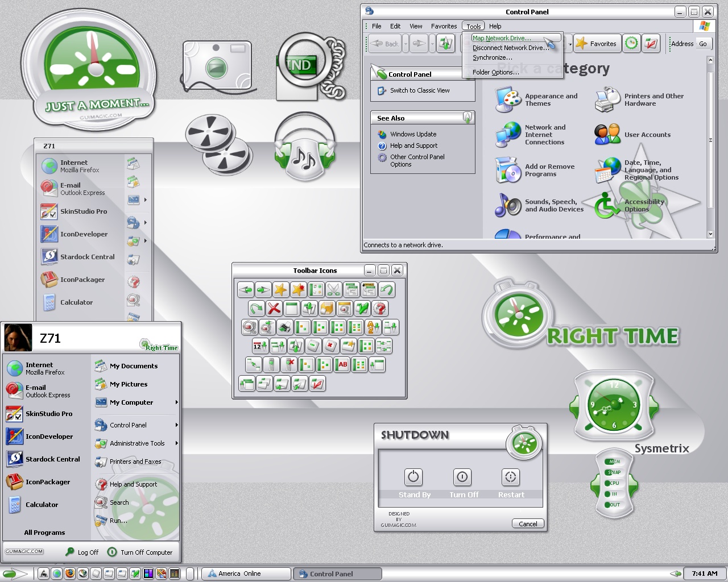
Task: Click the A-Z sort icon
Action: click(x=373, y=327)
